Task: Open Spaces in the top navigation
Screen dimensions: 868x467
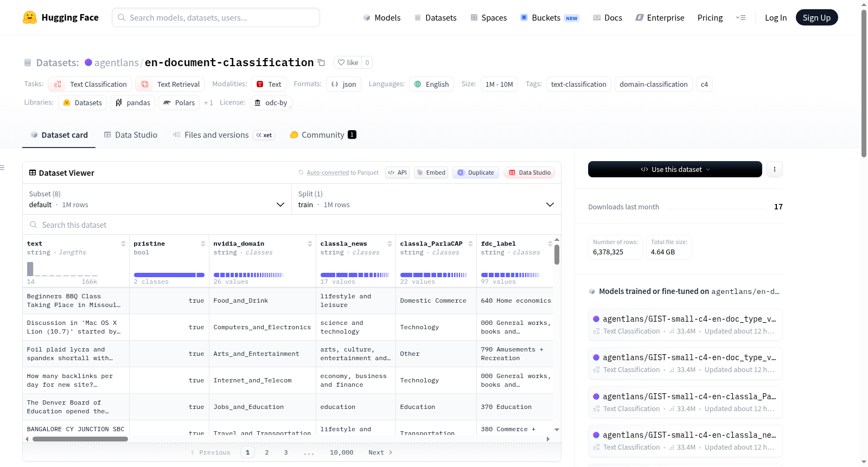Action: click(489, 18)
